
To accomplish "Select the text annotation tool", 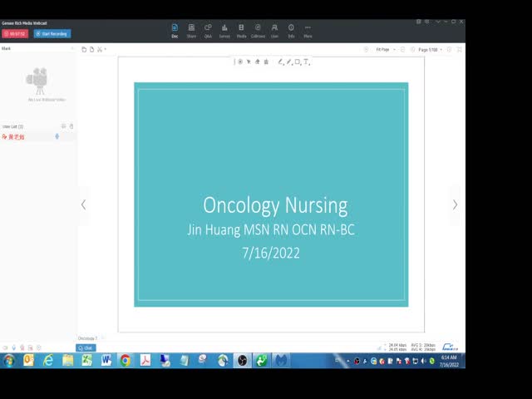I will [306, 62].
